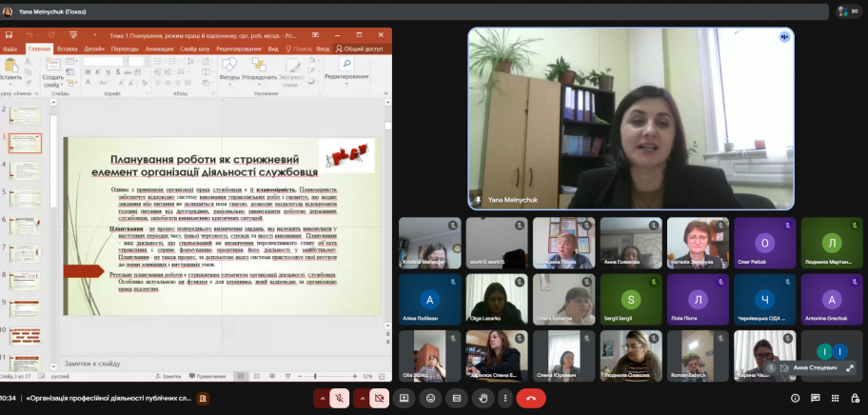Open meeting details info icon
The image size is (868, 415).
click(795, 398)
